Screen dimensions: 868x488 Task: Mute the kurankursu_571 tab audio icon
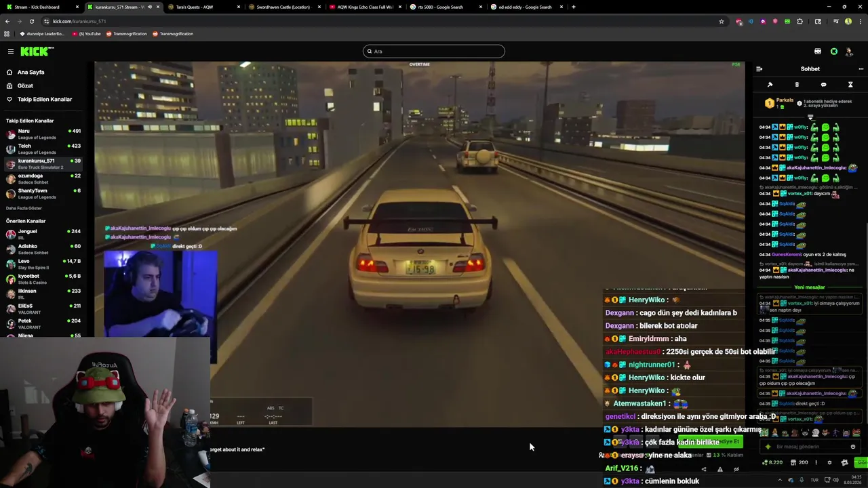(x=150, y=7)
